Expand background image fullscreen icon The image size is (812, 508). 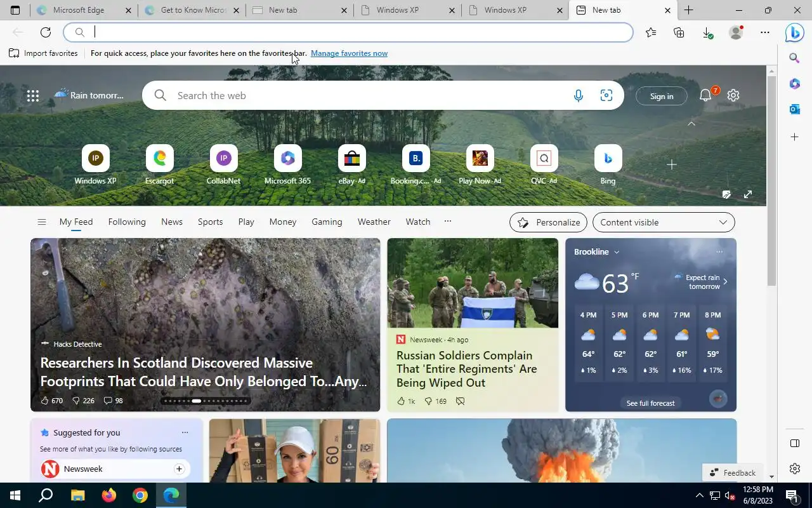748,194
